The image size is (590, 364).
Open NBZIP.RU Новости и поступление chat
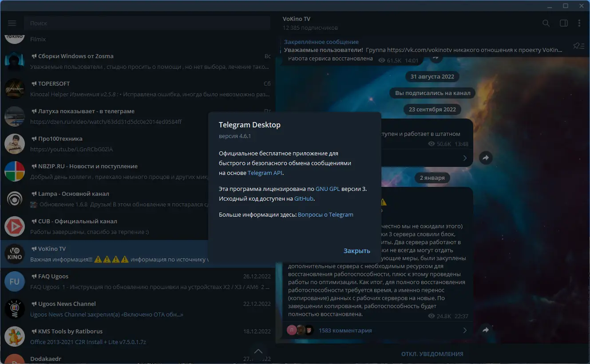[138, 172]
